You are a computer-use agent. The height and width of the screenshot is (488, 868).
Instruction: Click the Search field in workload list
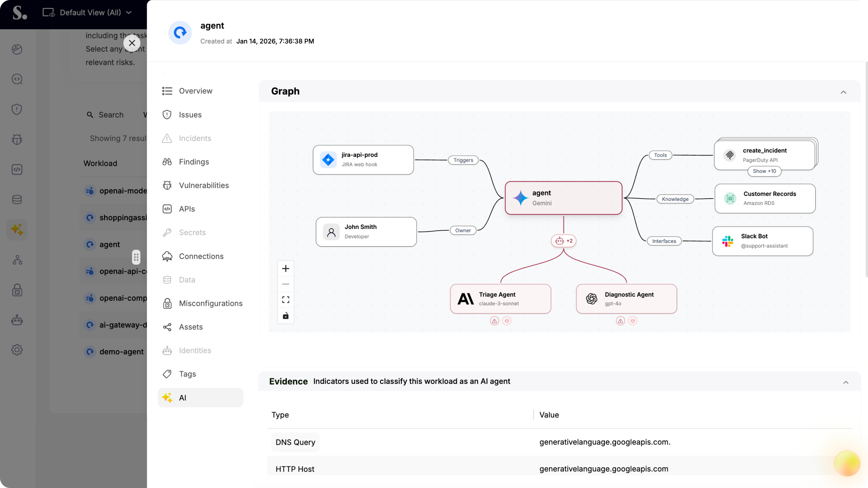pos(110,115)
